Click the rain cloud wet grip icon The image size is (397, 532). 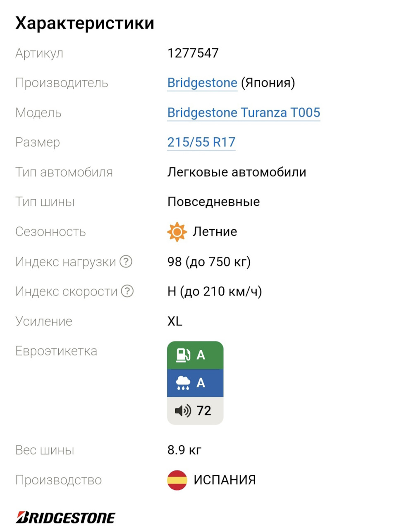(x=183, y=383)
